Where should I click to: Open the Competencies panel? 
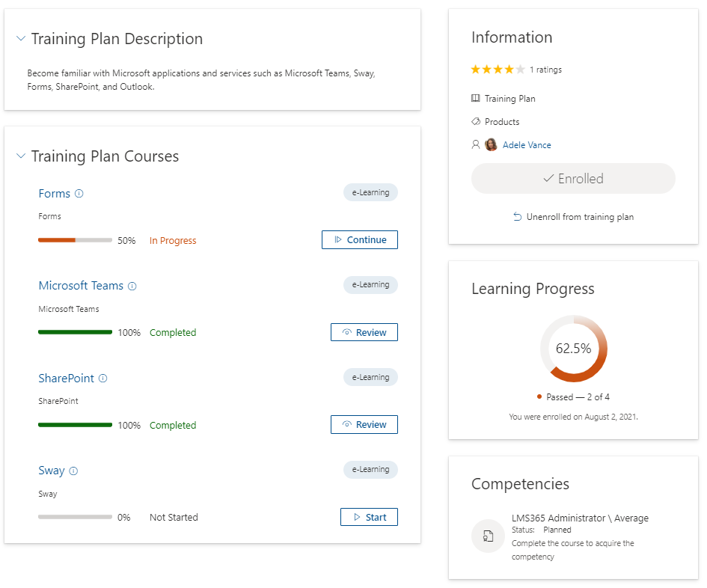[x=520, y=484]
